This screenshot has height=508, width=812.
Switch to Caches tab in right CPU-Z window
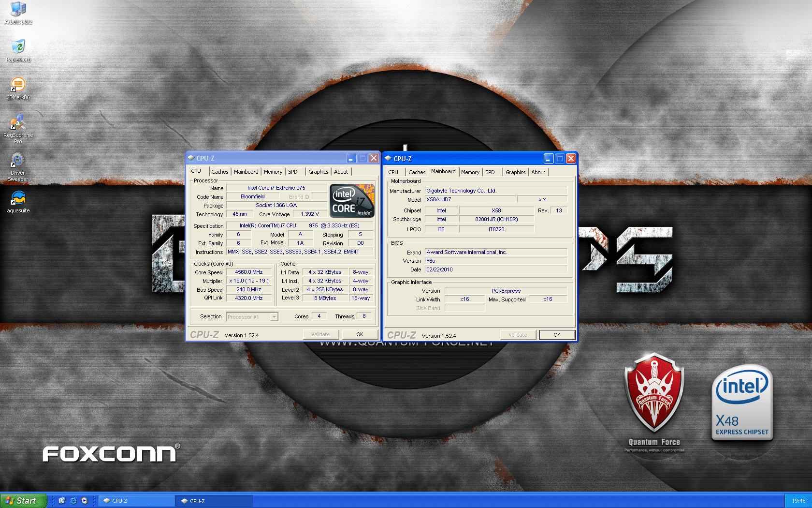click(x=417, y=172)
